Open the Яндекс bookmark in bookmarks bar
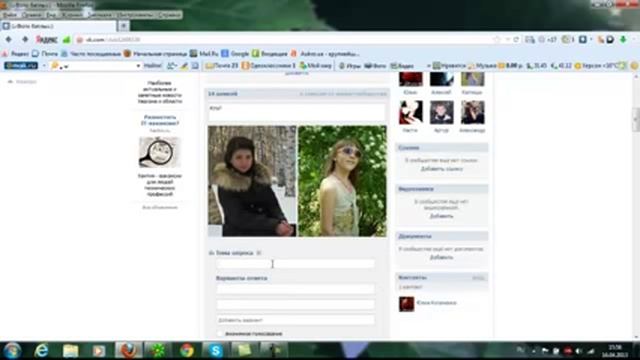The image size is (640, 360). 16,53
